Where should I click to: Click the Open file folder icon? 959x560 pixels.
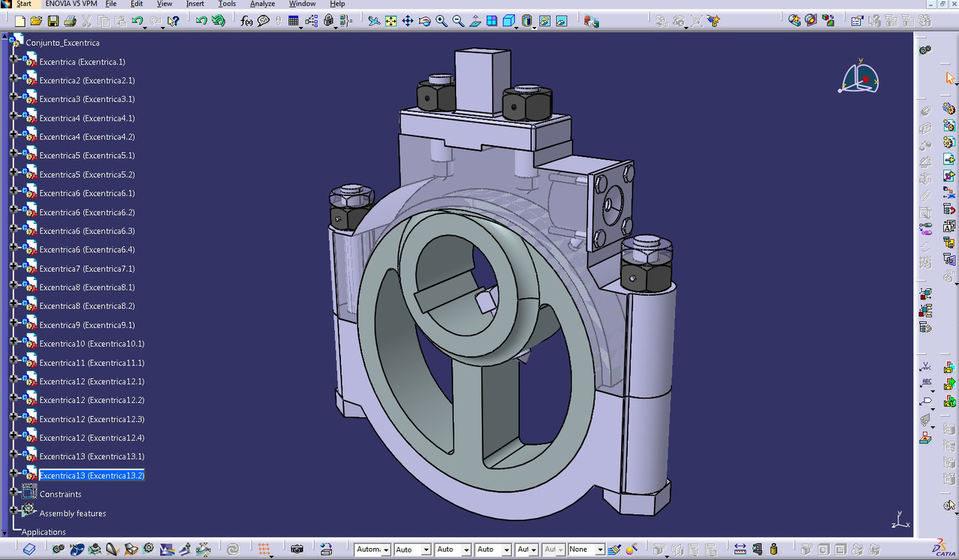pos(37,22)
